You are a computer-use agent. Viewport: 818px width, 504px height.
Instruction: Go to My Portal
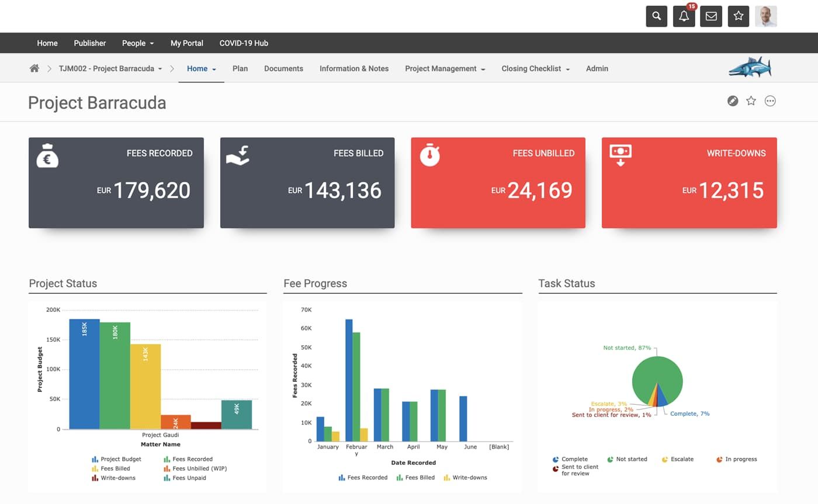(187, 43)
